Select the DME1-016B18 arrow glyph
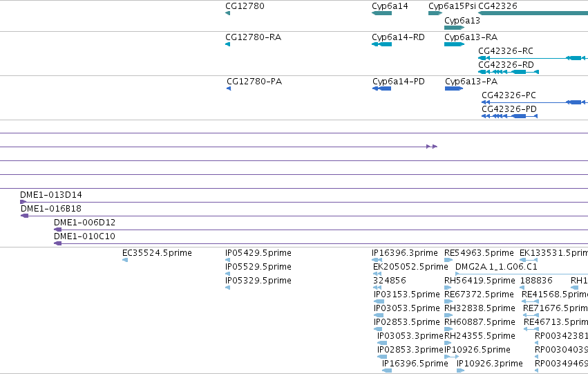Viewport: 588px width, 374px height. pos(24,216)
